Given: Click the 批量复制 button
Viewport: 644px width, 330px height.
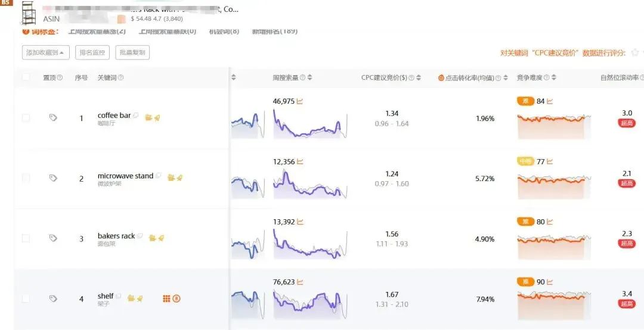Looking at the screenshot, I should [132, 52].
